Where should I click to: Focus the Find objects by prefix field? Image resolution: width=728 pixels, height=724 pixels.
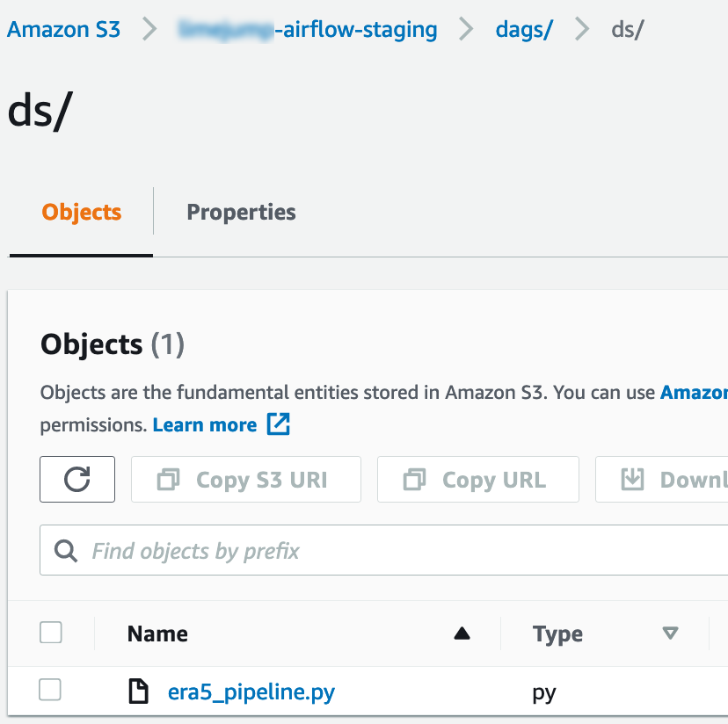(x=396, y=551)
